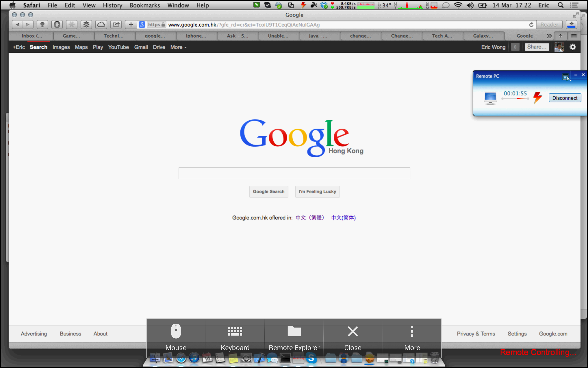This screenshot has height=368, width=588.
Task: Show hidden tabs with double chevron
Action: [549, 36]
